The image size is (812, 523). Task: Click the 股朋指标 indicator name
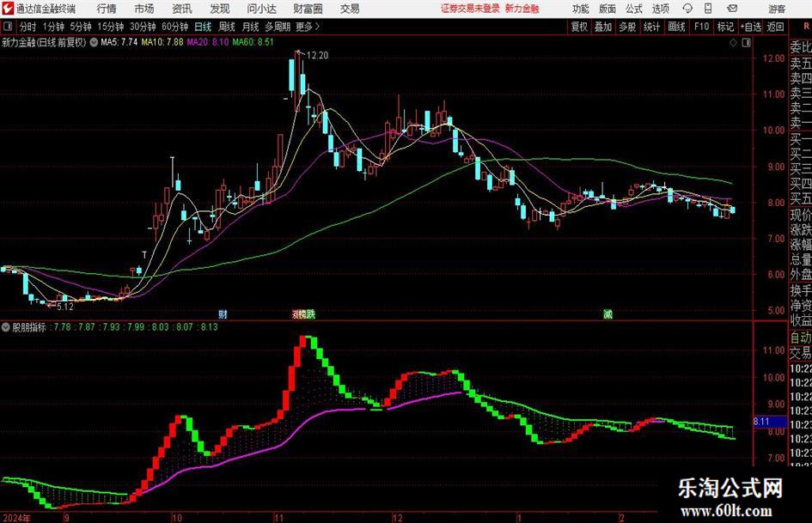tap(29, 327)
